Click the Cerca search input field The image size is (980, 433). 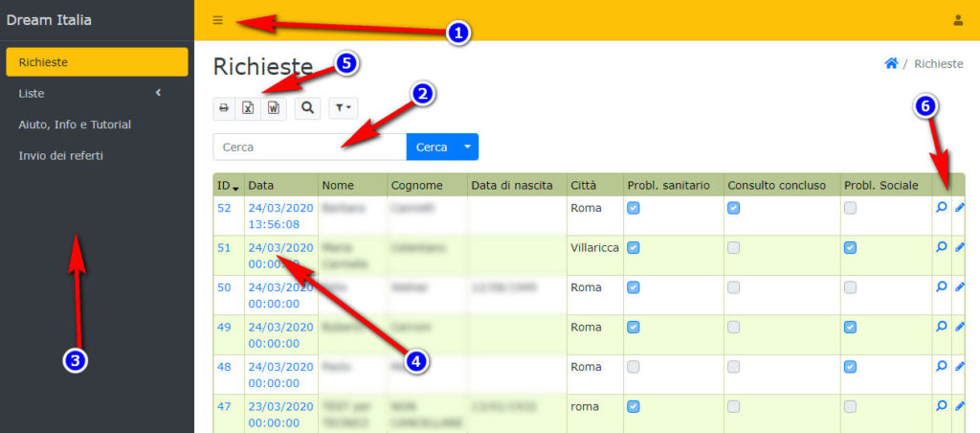pyautogui.click(x=309, y=147)
